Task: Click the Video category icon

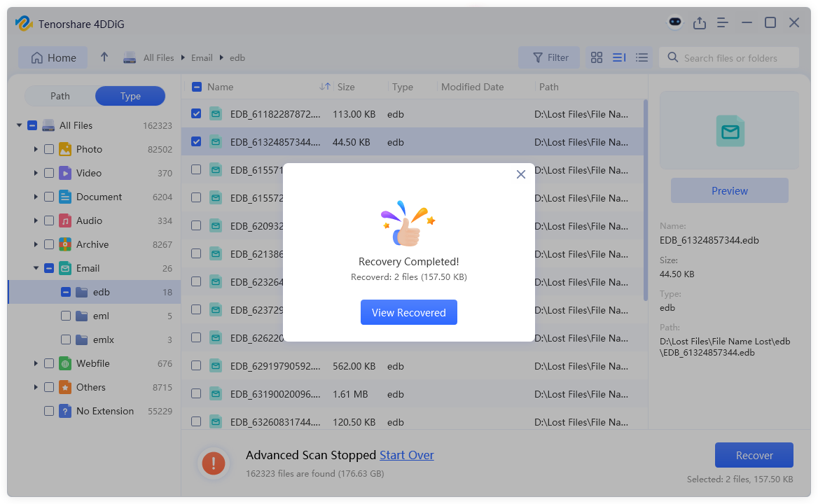Action: [x=65, y=173]
